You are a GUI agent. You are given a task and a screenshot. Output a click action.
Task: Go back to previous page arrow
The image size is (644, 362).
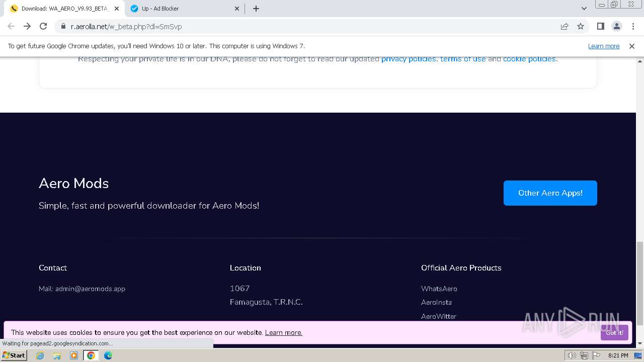click(11, 27)
